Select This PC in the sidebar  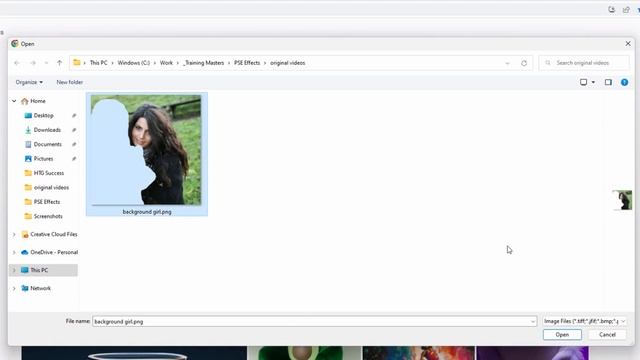(x=39, y=270)
